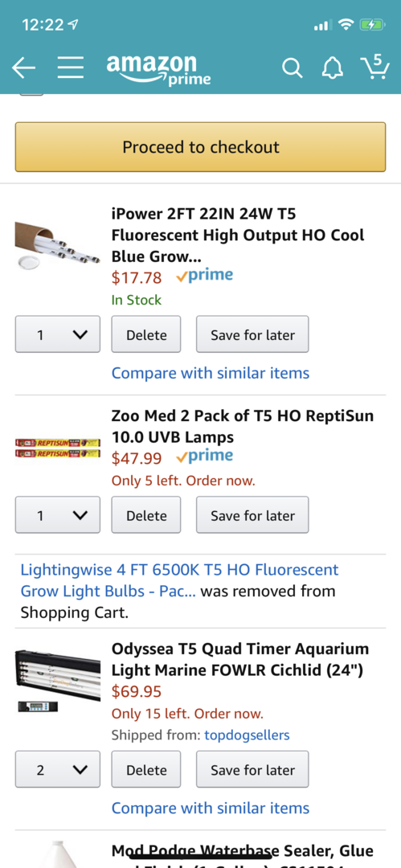Open Lightingwise 4 FT removed item link
The width and height of the screenshot is (401, 868).
179,580
